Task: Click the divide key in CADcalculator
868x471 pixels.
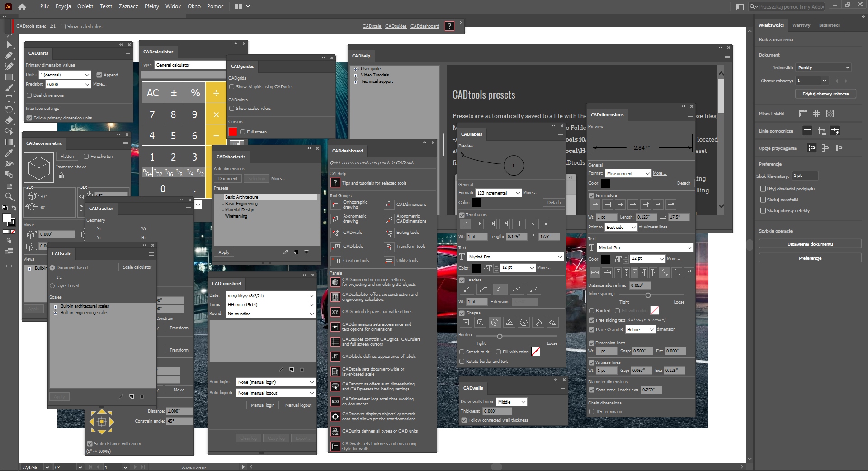Action: click(x=216, y=93)
